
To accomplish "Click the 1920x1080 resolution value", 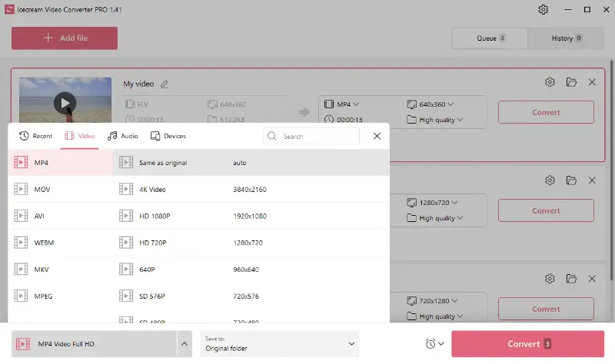I will pyautogui.click(x=250, y=216).
